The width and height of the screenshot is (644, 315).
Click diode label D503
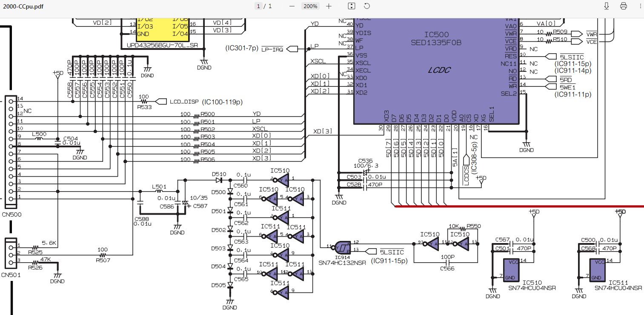219,248
